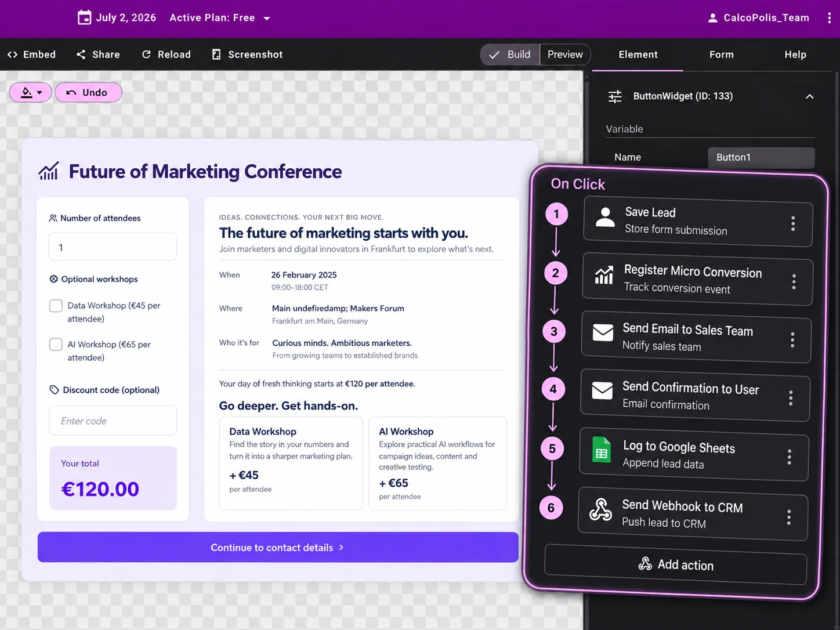Click the Share toolbar button

(98, 55)
